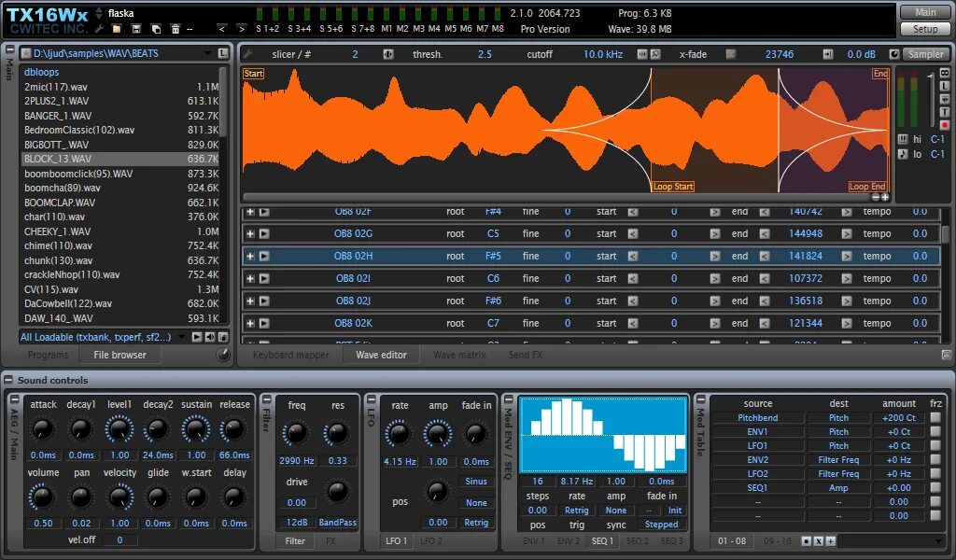Go to previous program with < arrow
The image size is (956, 560).
tap(222, 29)
